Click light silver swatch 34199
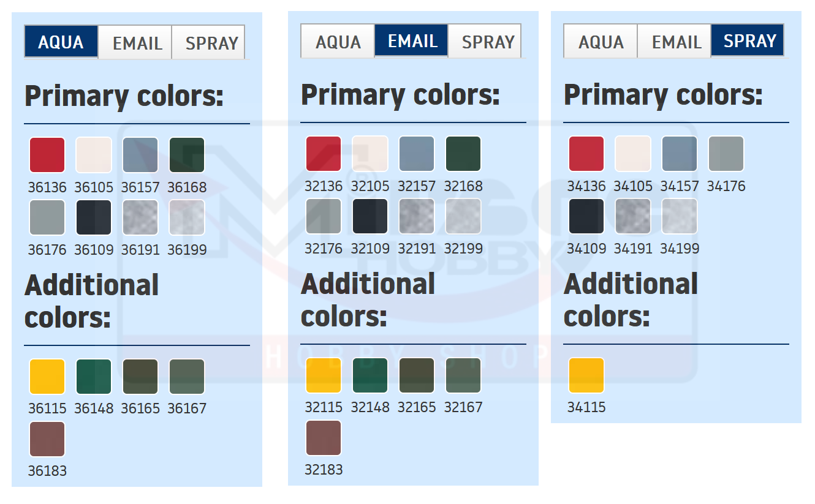The width and height of the screenshot is (815, 504). point(680,216)
